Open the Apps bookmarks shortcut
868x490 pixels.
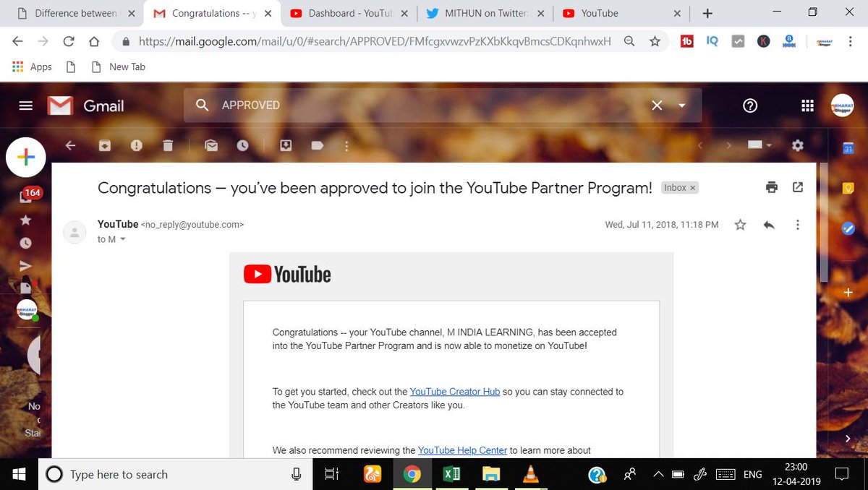pyautogui.click(x=33, y=66)
